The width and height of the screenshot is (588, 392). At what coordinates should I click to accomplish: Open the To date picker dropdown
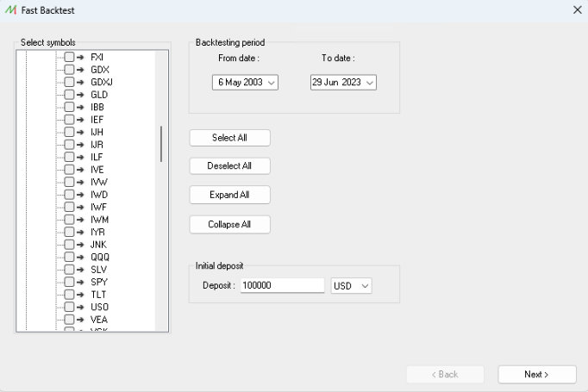(369, 83)
